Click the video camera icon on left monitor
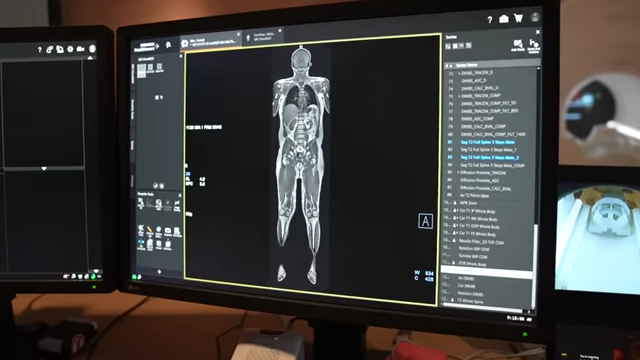This screenshot has height=360, width=640. (x=80, y=49)
